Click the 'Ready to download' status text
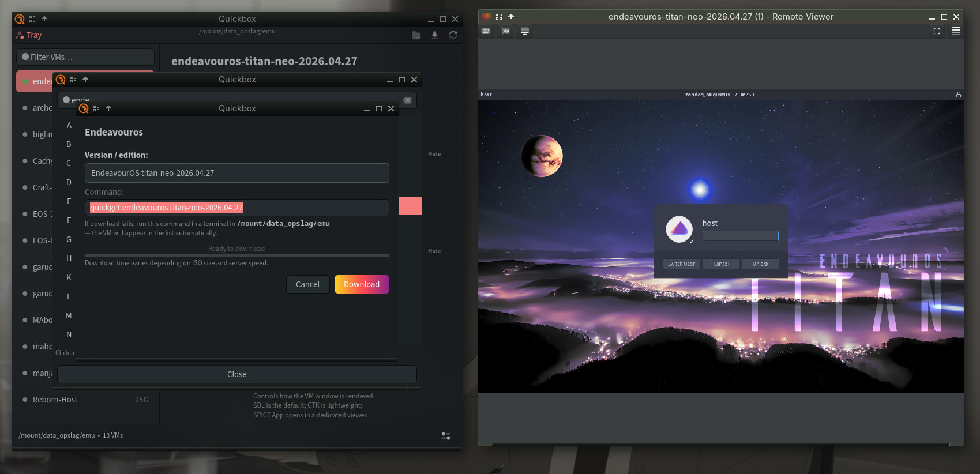 coord(236,249)
